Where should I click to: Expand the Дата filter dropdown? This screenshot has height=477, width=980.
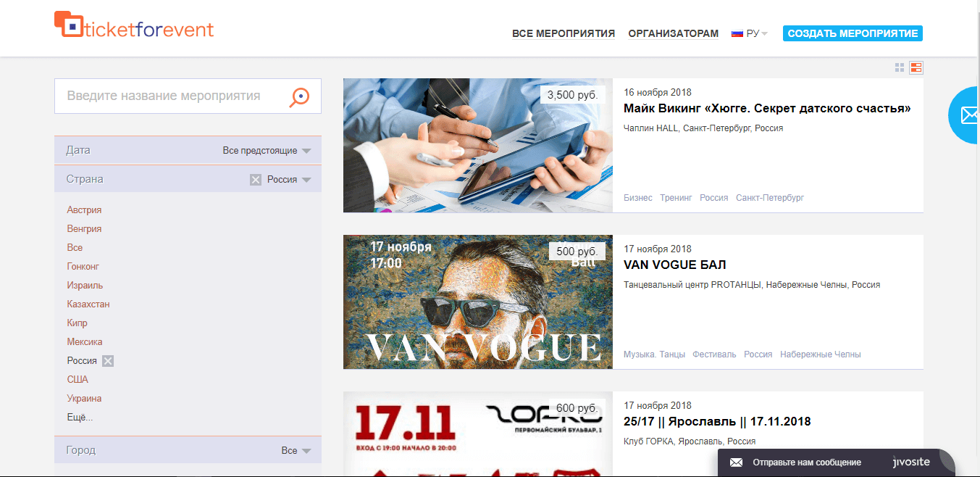click(306, 151)
